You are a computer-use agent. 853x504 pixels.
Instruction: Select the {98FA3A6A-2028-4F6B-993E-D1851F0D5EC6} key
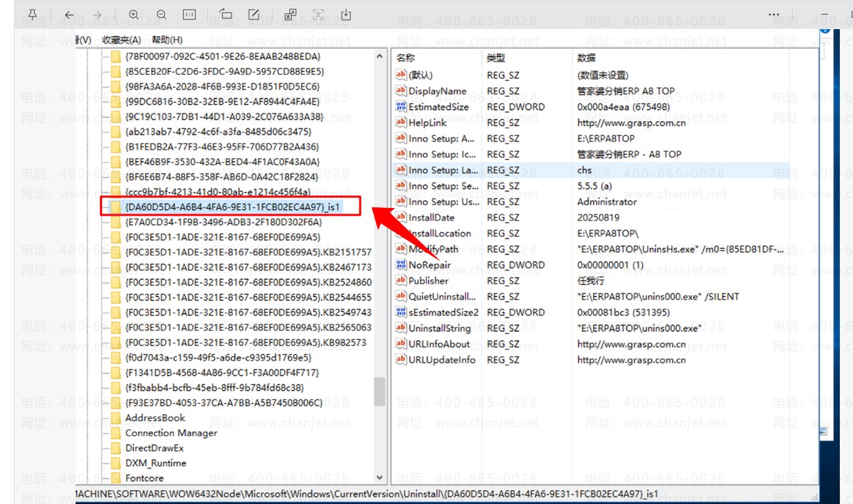(223, 87)
